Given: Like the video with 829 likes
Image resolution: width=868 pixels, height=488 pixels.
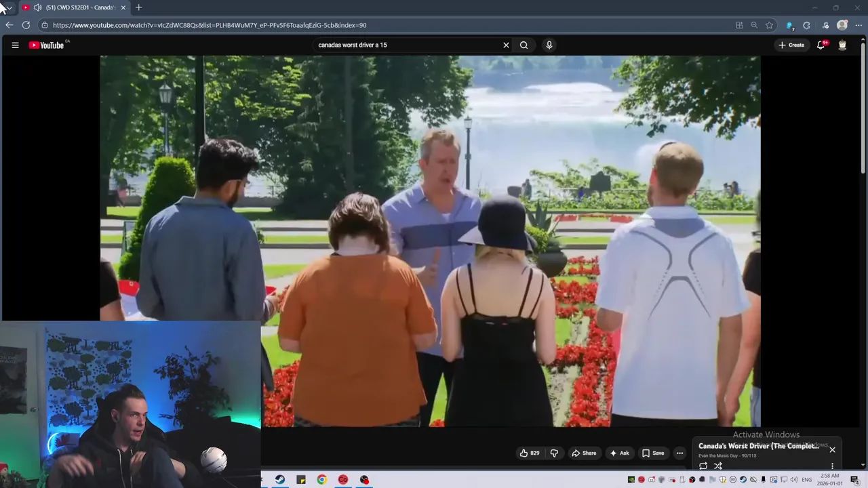Looking at the screenshot, I should pos(530,453).
